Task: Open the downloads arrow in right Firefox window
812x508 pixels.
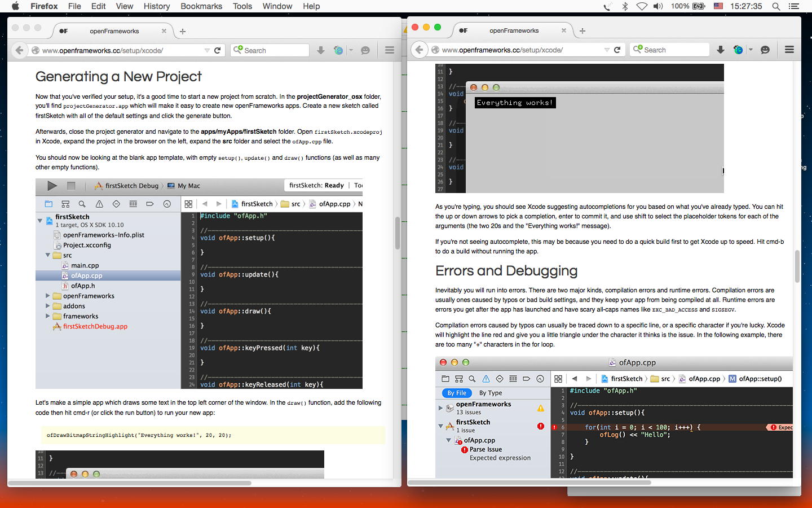Action: click(721, 50)
